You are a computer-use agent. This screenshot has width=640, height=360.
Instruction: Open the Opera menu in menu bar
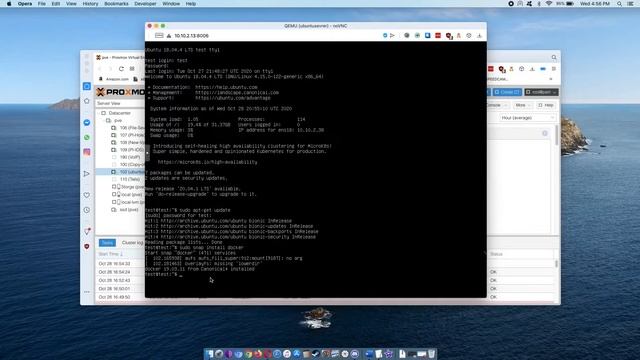pos(25,4)
